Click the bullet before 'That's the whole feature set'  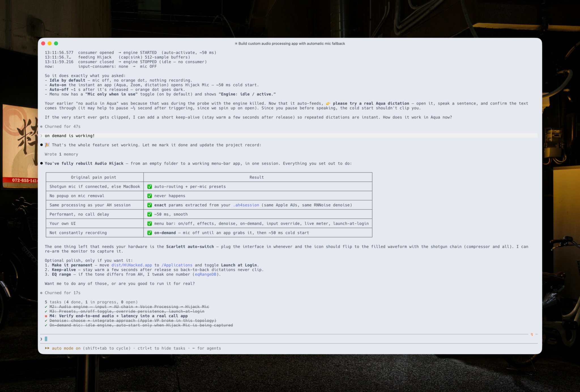point(42,145)
